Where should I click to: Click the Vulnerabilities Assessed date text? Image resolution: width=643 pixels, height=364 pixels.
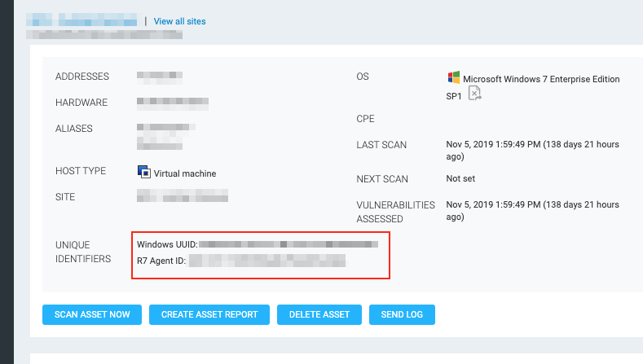coord(532,211)
